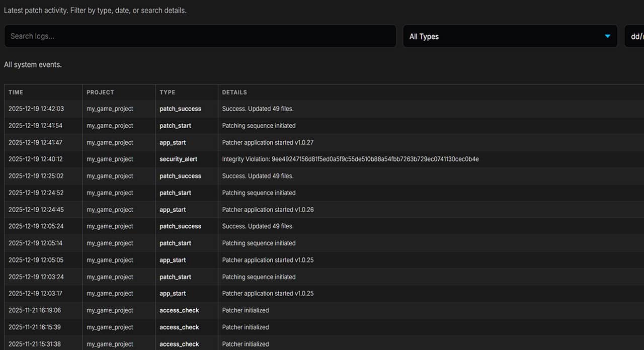
Task: Select the timestamp 2025-12-19 12:24:45
Action: (x=36, y=210)
